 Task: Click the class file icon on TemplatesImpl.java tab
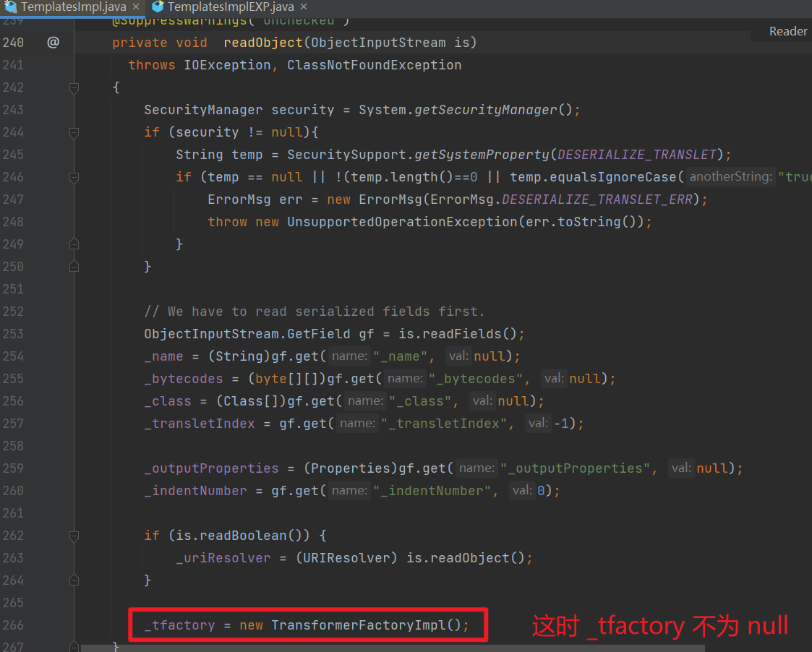pyautogui.click(x=10, y=8)
